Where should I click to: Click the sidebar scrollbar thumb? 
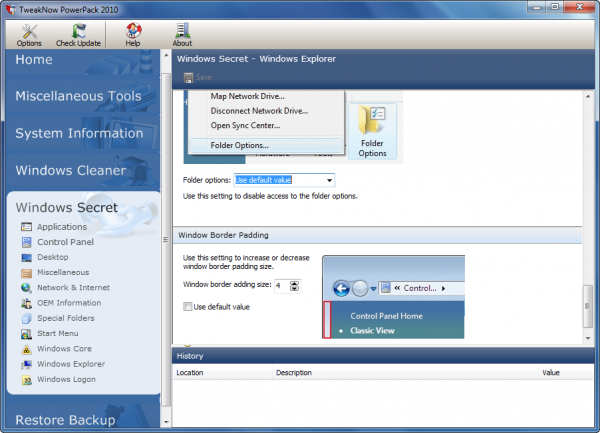pos(166,239)
